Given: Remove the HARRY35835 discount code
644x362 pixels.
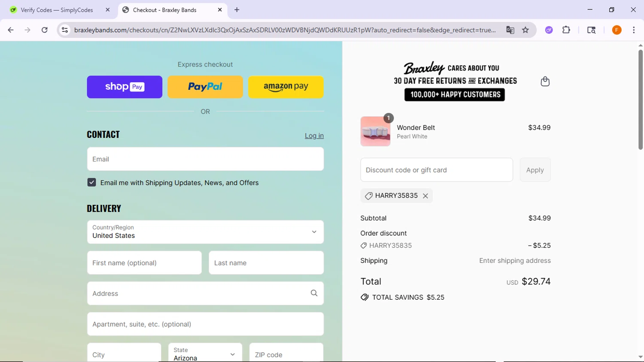Looking at the screenshot, I should click(x=425, y=196).
